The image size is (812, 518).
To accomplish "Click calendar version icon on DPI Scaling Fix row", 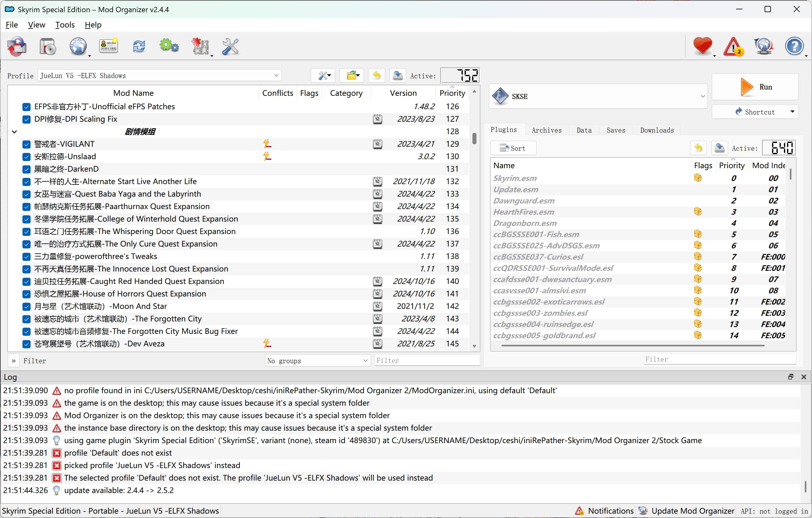I will tap(377, 119).
